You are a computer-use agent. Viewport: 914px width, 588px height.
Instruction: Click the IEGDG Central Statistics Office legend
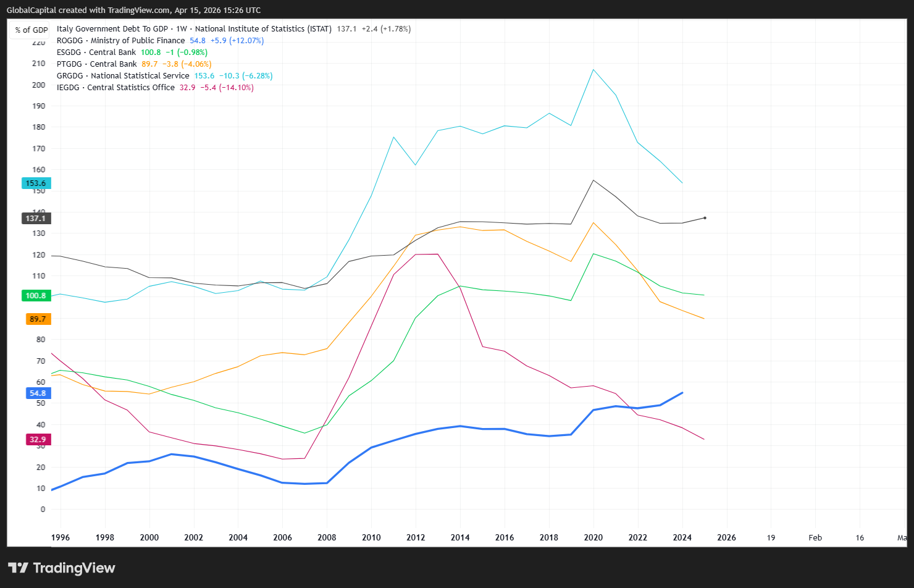(x=115, y=88)
